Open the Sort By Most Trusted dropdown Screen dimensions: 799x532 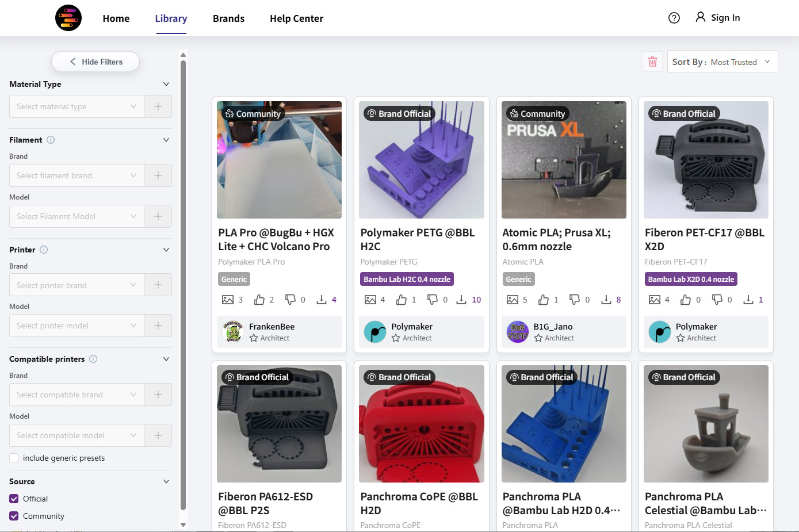pyautogui.click(x=722, y=62)
